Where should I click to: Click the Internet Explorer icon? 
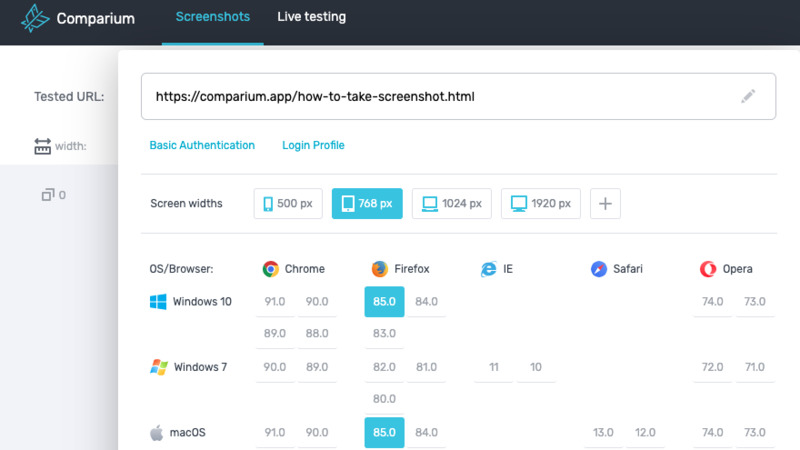489,269
